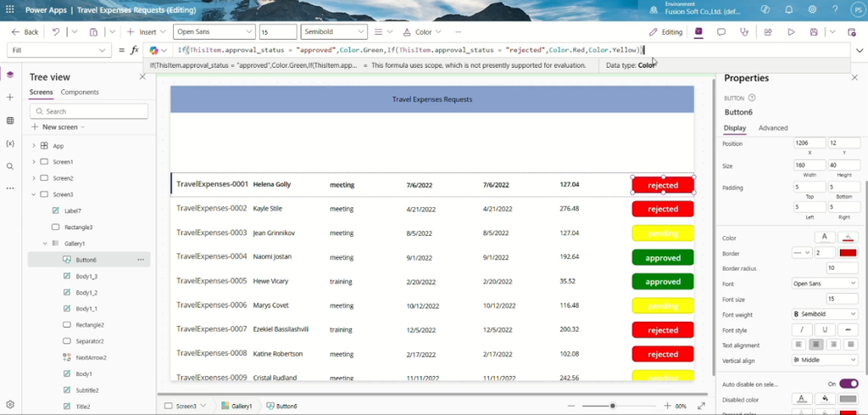The width and height of the screenshot is (868, 415).
Task: Go back using the Back arrow button
Action: coord(25,32)
